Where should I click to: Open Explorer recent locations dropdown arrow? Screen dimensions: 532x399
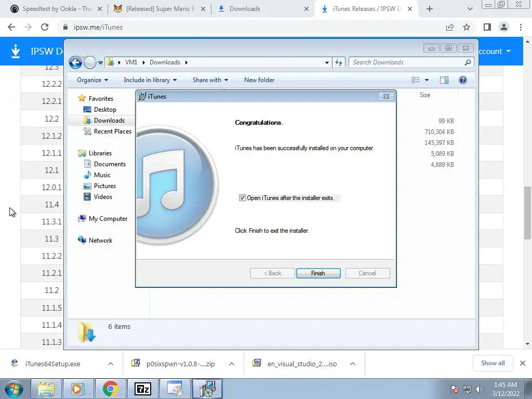[x=100, y=63]
